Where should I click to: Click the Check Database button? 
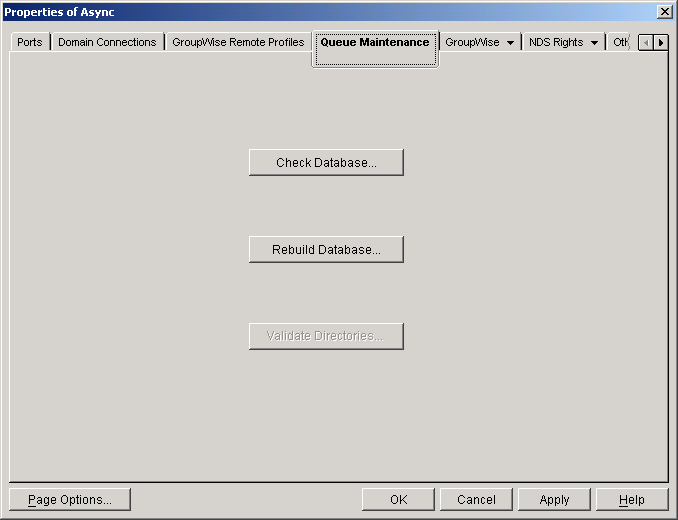coord(326,163)
